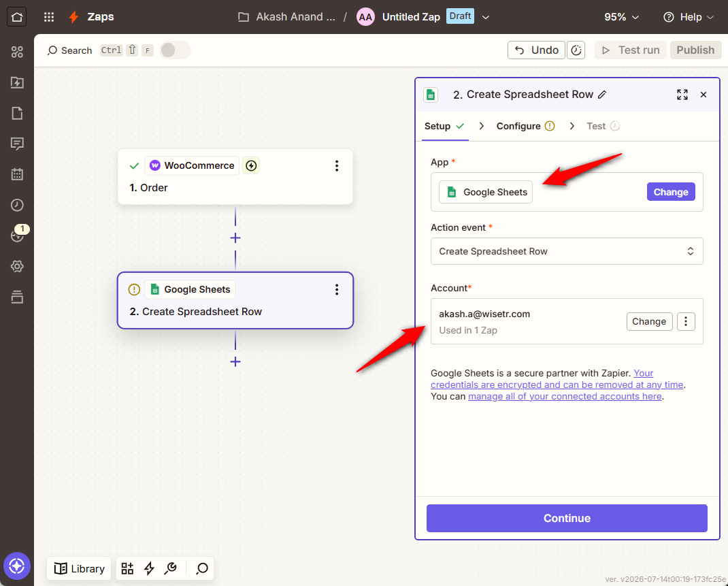The height and width of the screenshot is (586, 728).
Task: Open the credentials are encrypted link
Action: [557, 385]
